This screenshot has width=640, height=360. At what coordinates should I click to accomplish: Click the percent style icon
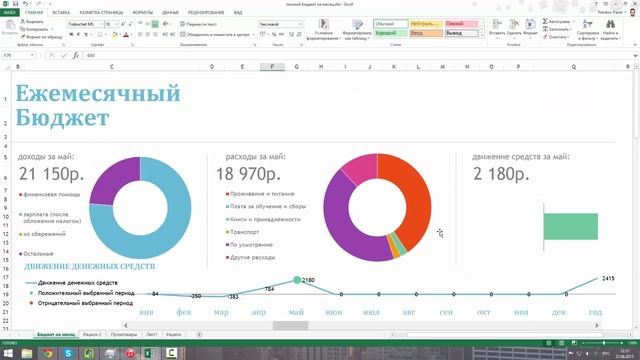(273, 34)
